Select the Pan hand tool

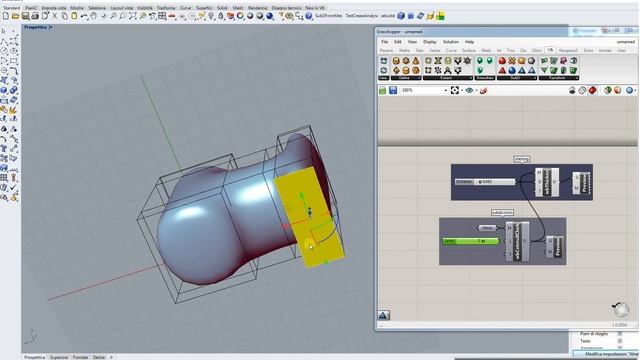pyautogui.click(x=94, y=16)
